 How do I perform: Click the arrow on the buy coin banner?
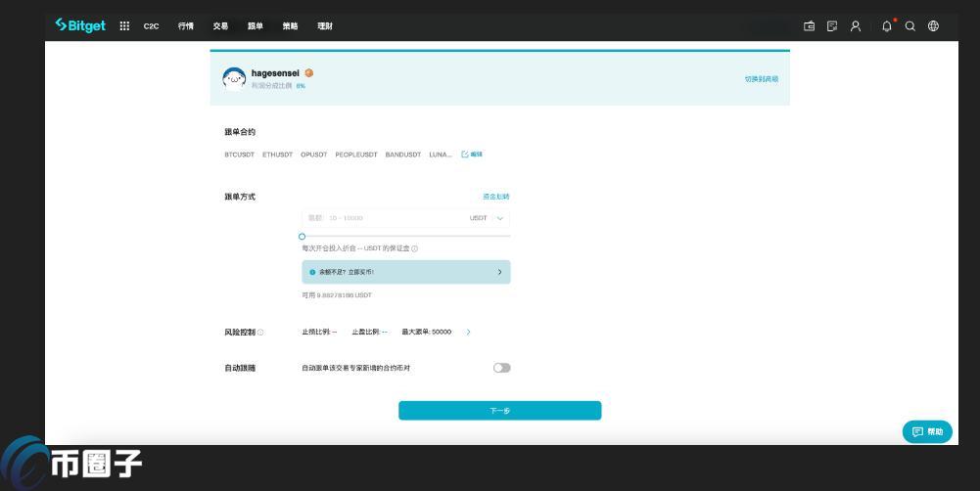[499, 272]
